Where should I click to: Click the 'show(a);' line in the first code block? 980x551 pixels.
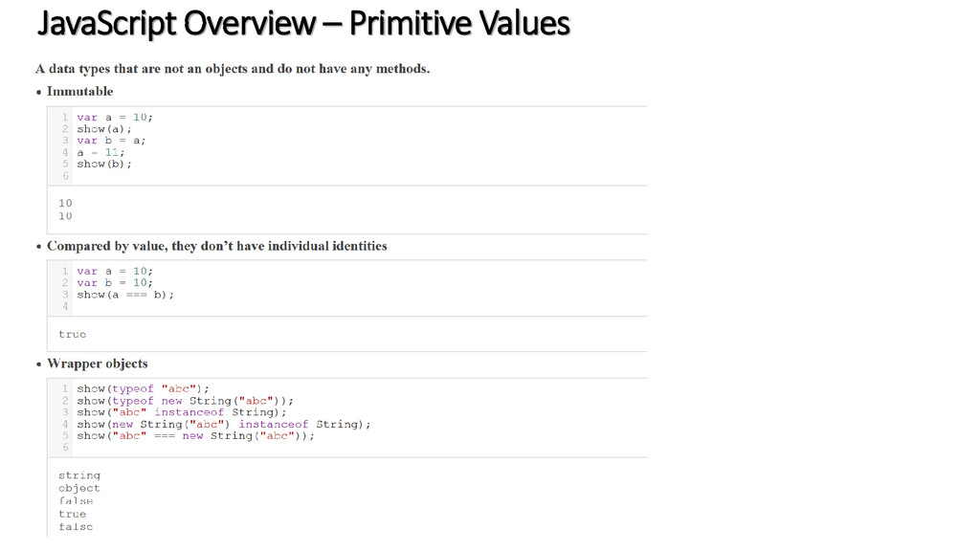pyautogui.click(x=104, y=129)
